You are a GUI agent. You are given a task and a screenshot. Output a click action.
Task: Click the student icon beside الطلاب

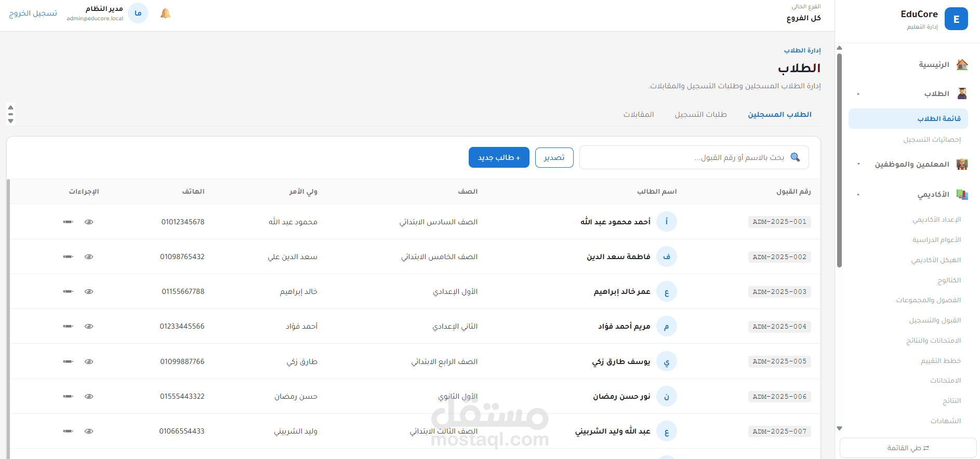(x=962, y=93)
